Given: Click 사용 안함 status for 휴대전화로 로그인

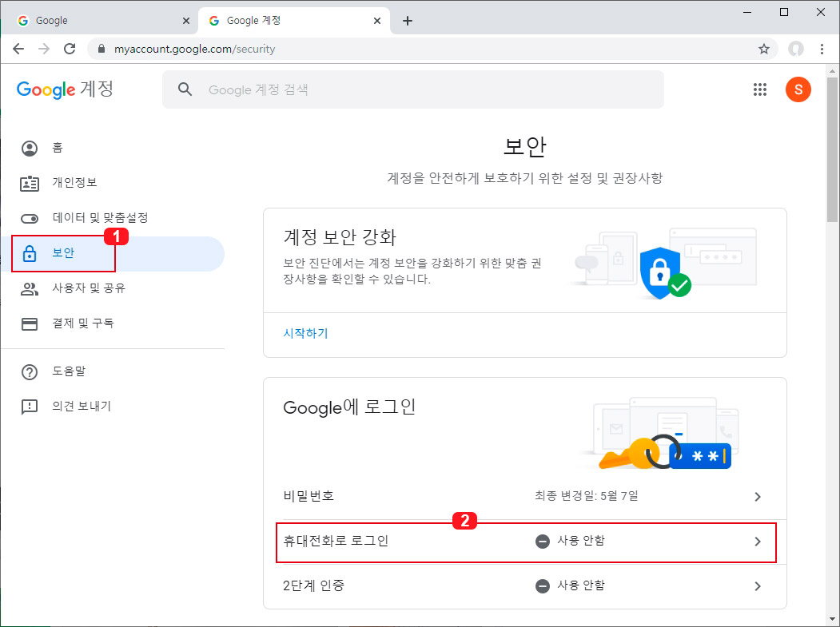Looking at the screenshot, I should coord(570,541).
